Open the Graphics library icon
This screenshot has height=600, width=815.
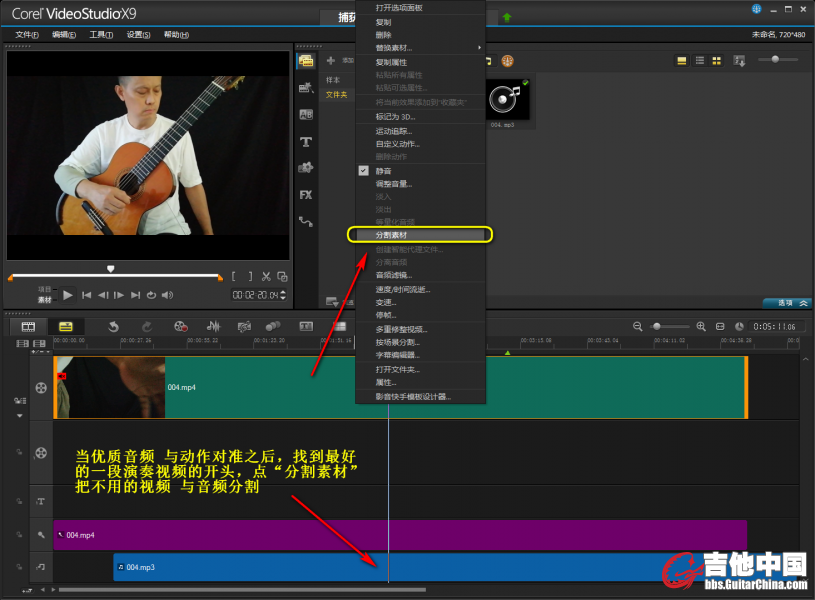tap(306, 167)
